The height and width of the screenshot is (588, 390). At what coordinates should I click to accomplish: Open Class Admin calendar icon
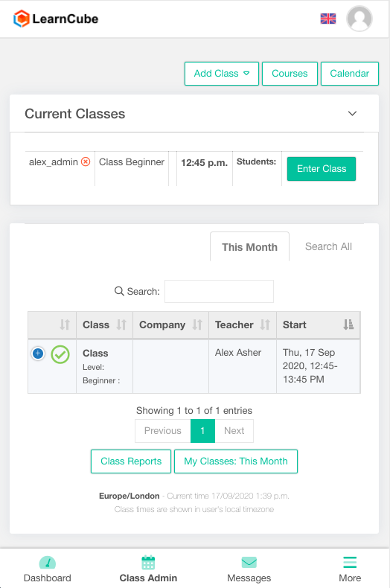coord(148,563)
